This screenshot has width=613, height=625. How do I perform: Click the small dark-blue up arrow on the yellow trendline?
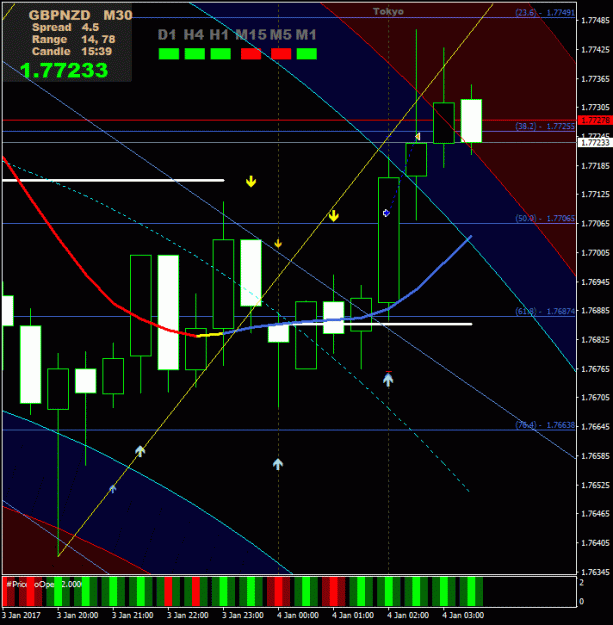coord(113,488)
